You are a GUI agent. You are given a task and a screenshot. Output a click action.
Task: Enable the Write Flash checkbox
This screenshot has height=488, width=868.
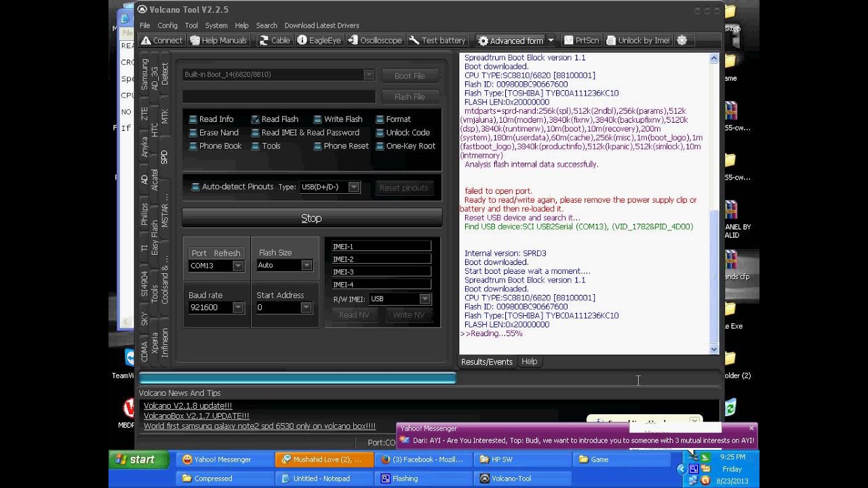point(317,119)
